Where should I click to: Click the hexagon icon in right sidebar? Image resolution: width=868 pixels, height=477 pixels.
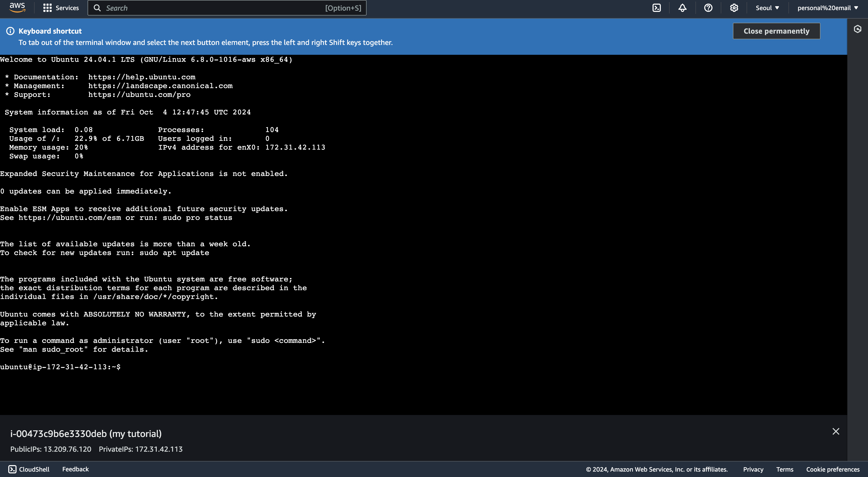pos(858,29)
